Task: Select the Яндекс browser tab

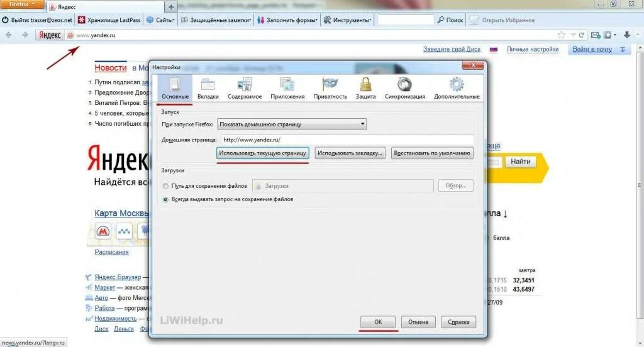Action: point(105,7)
